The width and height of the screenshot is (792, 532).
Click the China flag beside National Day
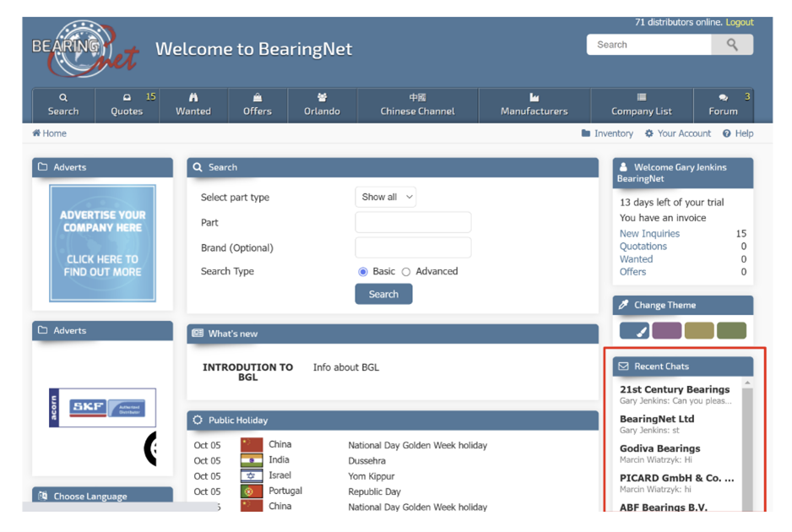(252, 444)
